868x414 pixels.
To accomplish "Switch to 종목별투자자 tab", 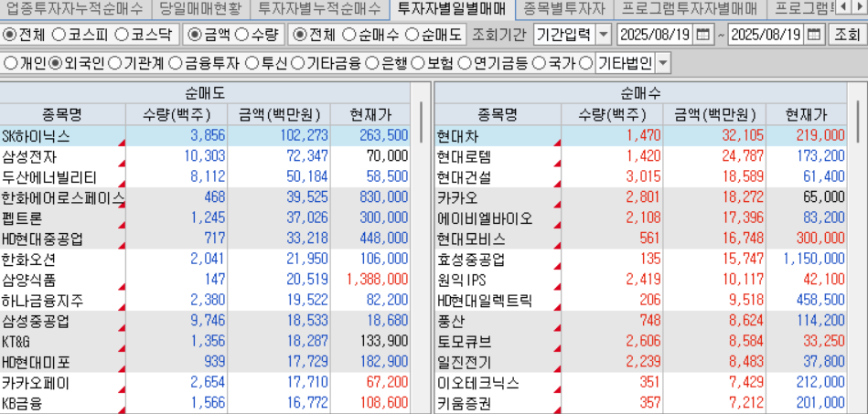I will 564,8.
